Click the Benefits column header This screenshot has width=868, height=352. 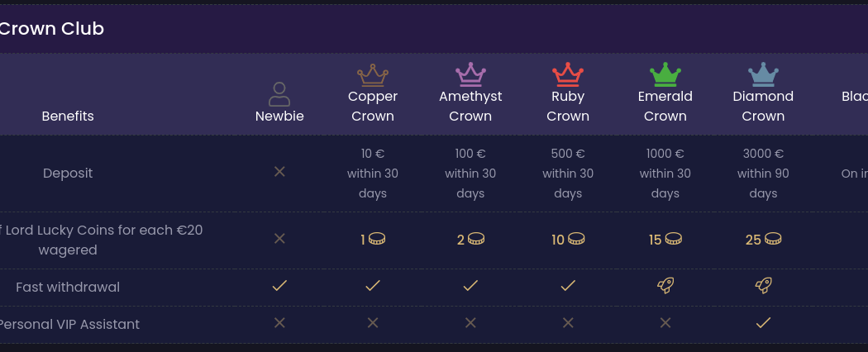[68, 117]
